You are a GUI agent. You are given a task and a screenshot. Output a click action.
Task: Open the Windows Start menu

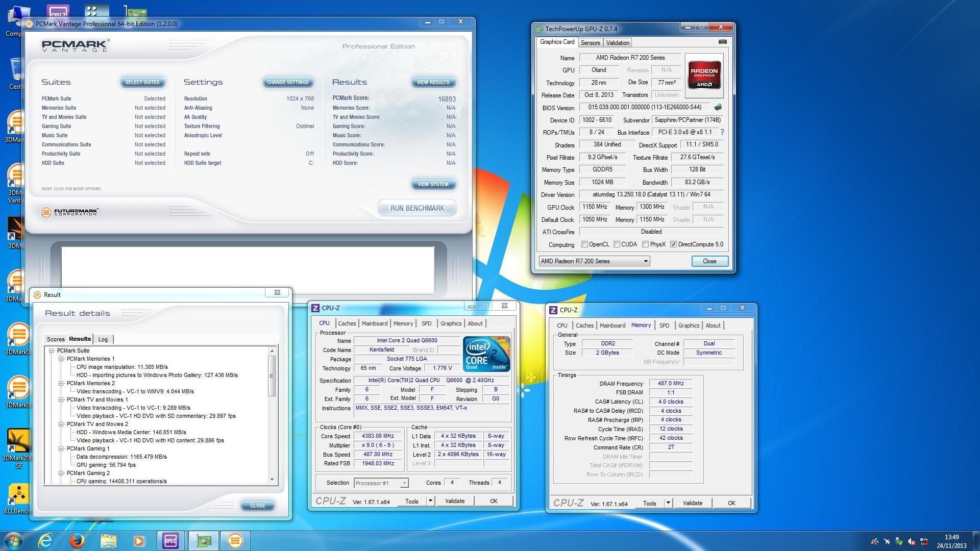(x=13, y=540)
